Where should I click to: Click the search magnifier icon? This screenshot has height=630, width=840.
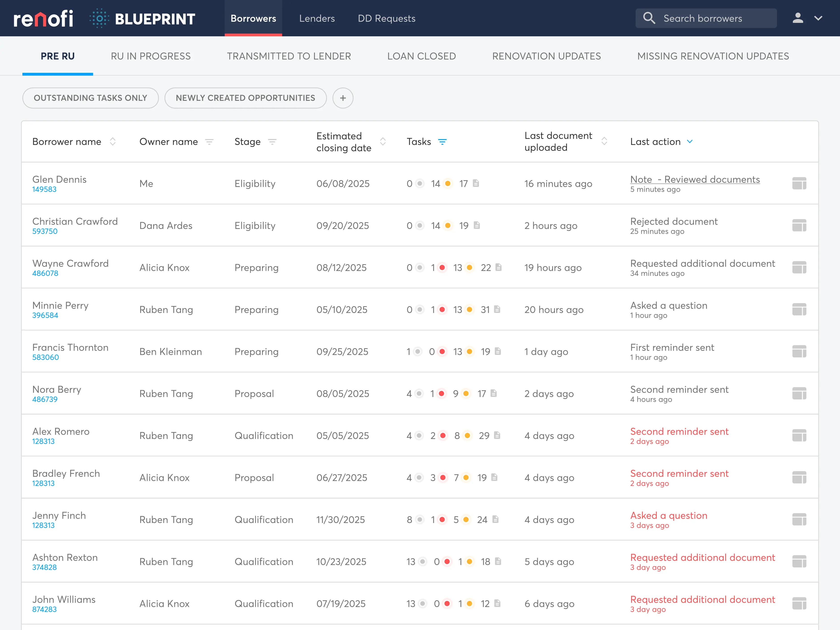pos(649,18)
